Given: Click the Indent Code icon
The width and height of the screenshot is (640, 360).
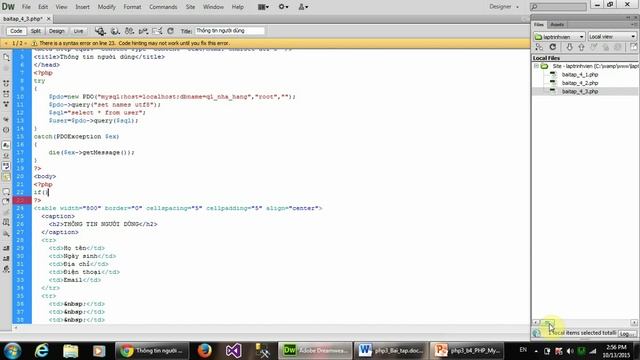Looking at the screenshot, I should pos(6,248).
